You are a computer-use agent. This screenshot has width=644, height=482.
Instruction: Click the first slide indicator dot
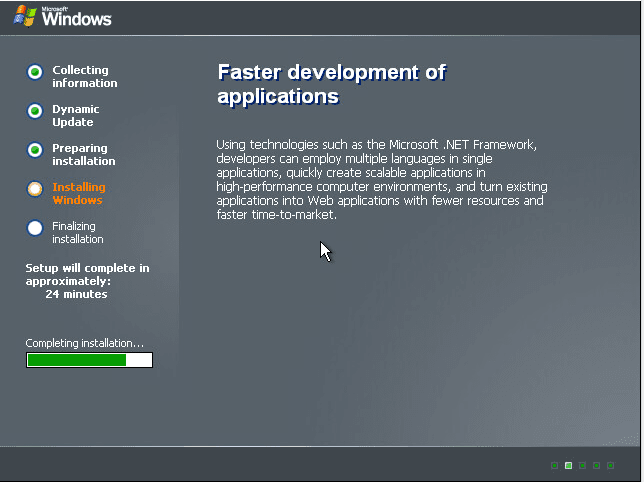point(554,465)
